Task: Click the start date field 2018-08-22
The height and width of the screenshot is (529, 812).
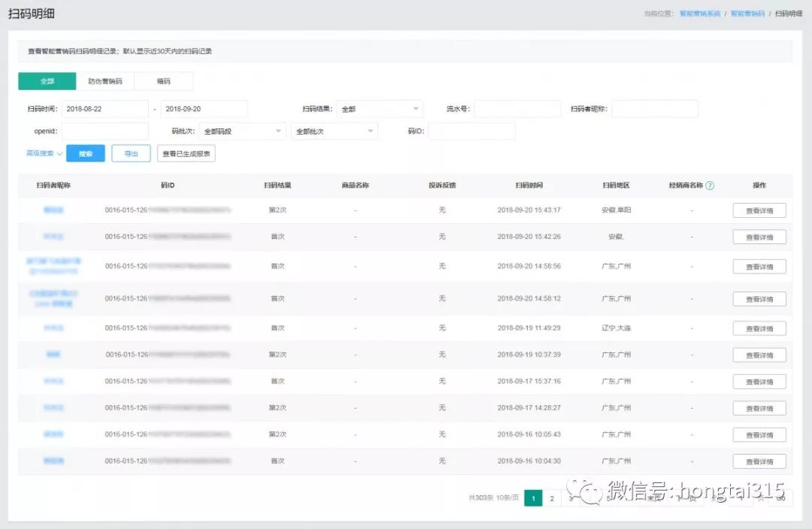Action: tap(105, 109)
